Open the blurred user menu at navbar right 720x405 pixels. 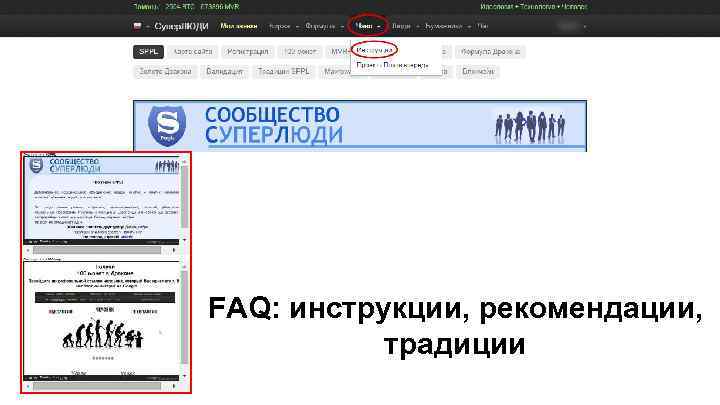[572, 26]
